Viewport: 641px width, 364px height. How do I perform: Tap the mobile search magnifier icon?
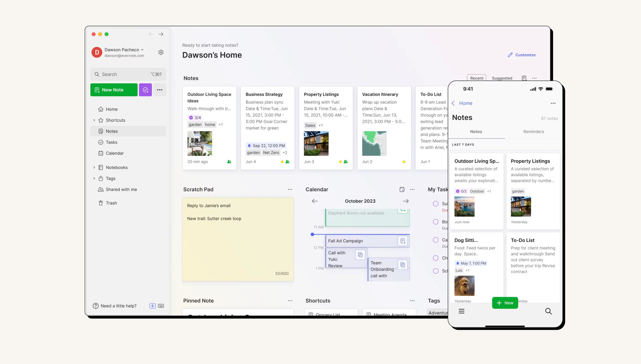pos(548,311)
